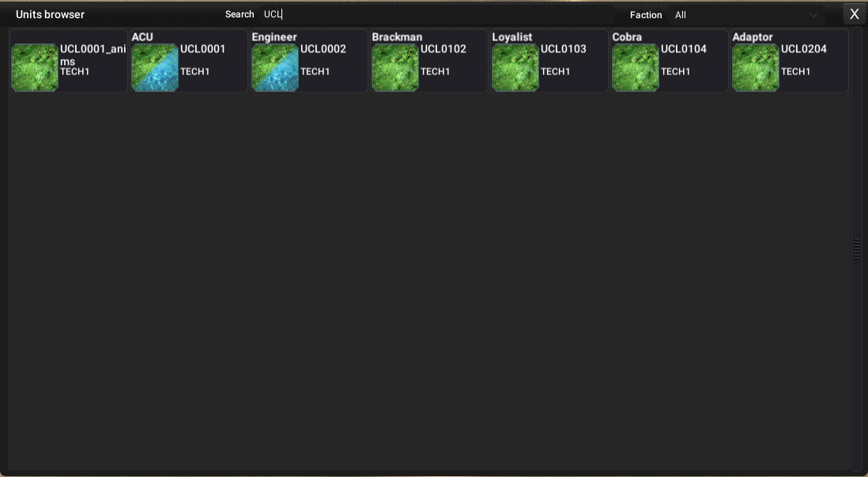Viewport: 868px width, 477px height.
Task: Click TECH1 label under UCL0102
Action: (435, 71)
